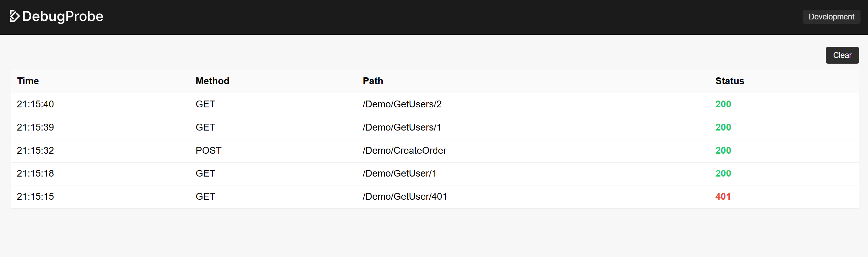Click the DebugProbe title text
This screenshot has width=868, height=257.
(x=63, y=16)
